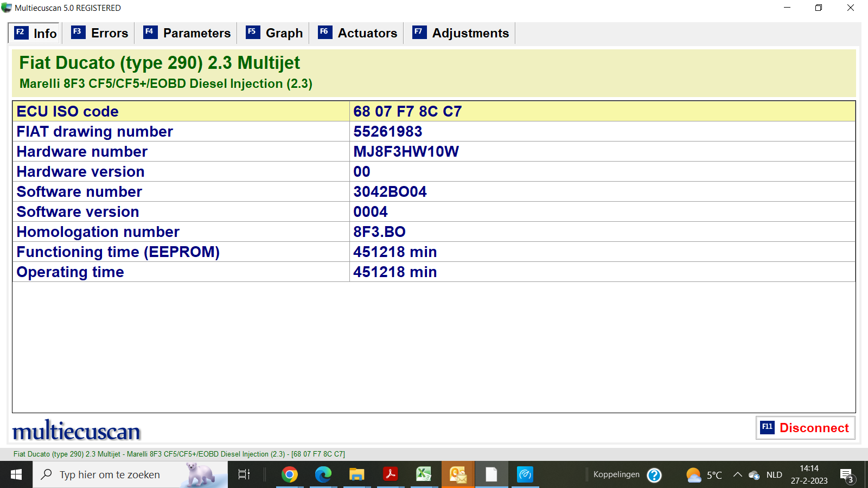Open the notification center icon

click(x=847, y=476)
